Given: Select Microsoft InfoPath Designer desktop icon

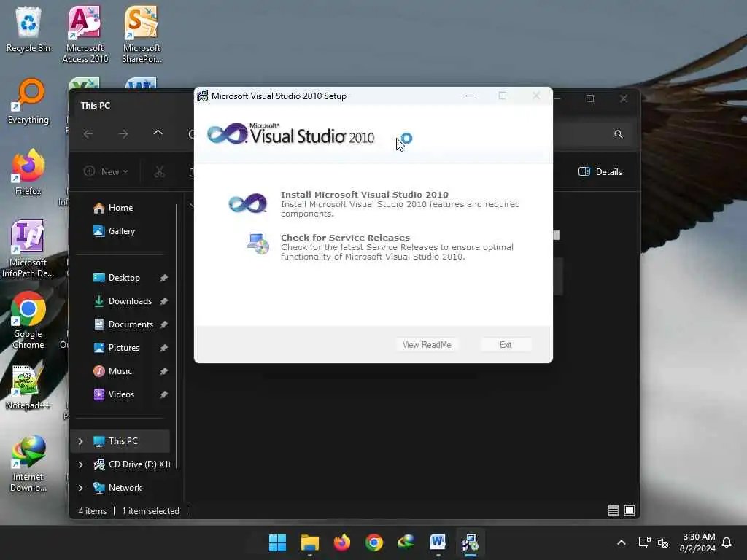Looking at the screenshot, I should pyautogui.click(x=28, y=249).
